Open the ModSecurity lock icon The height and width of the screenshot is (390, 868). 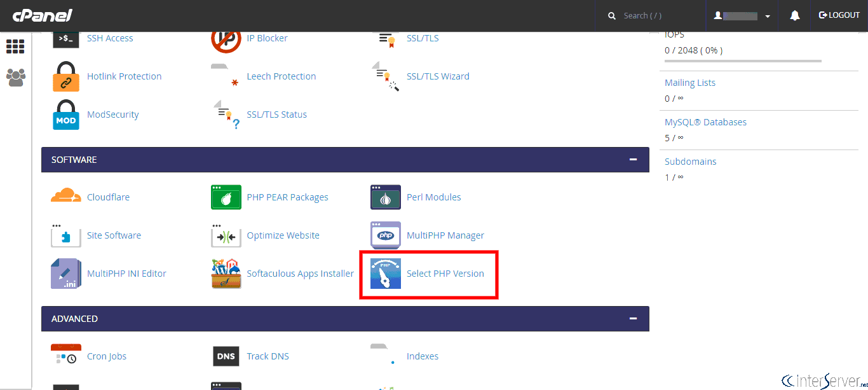[x=66, y=115]
